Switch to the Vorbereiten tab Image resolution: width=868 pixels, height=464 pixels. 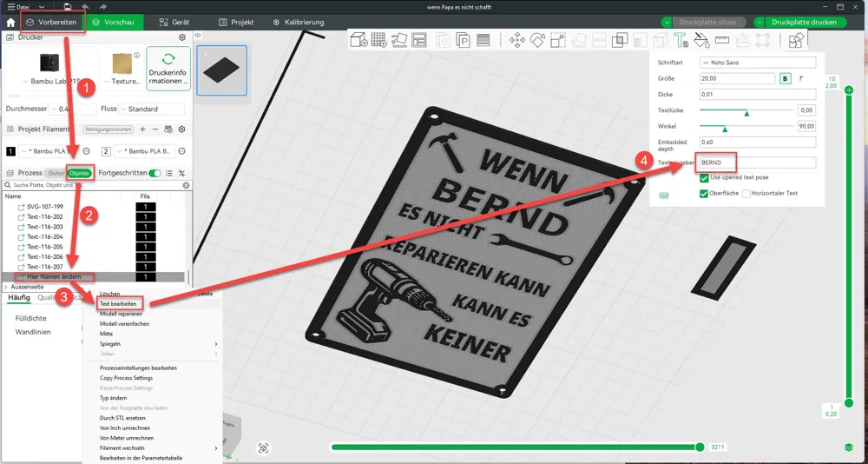(x=51, y=23)
